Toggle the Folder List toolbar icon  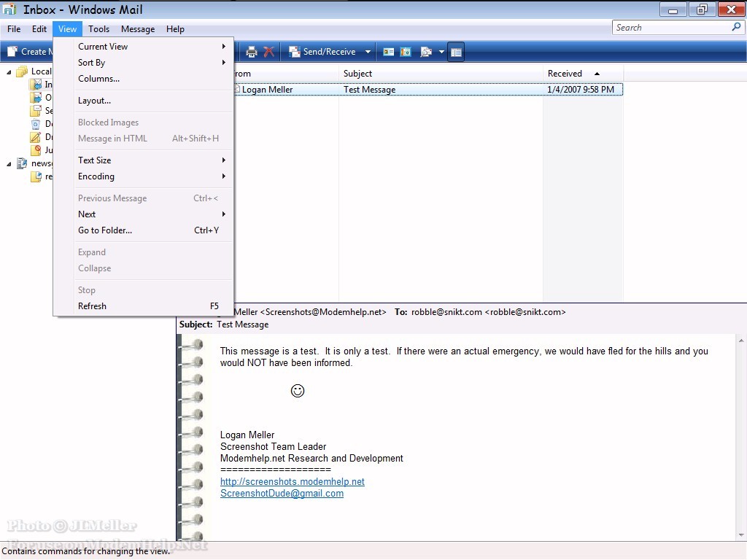pyautogui.click(x=456, y=52)
